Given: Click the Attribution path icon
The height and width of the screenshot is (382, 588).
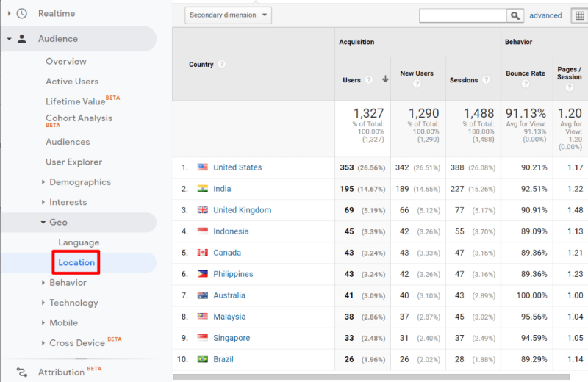Looking at the screenshot, I should pyautogui.click(x=22, y=372).
